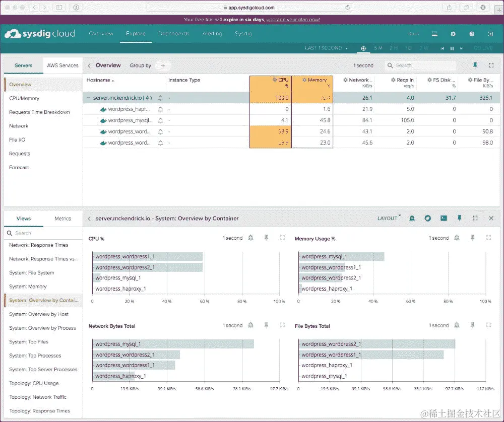Image resolution: width=504 pixels, height=422 pixels.
Task: Click the sysdig cloud logo
Action: point(40,34)
